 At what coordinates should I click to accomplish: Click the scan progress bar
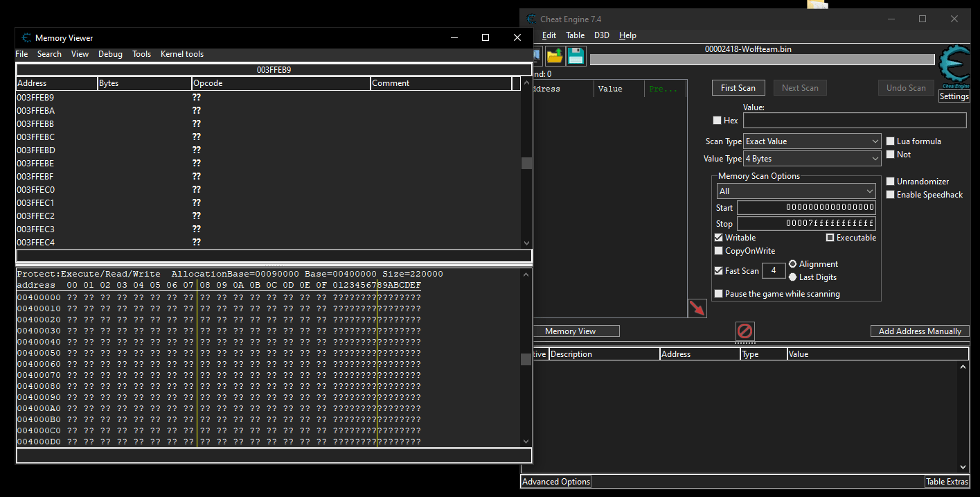click(762, 60)
